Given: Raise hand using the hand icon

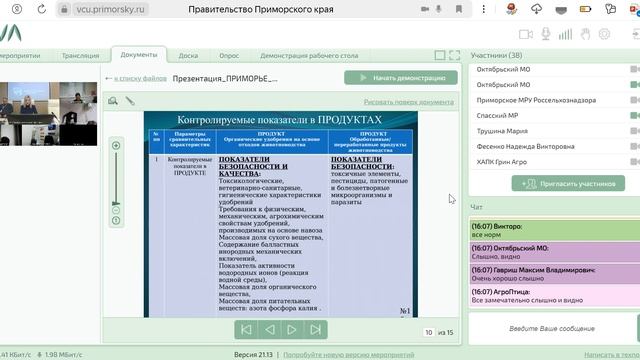Looking at the screenshot, I should (585, 34).
